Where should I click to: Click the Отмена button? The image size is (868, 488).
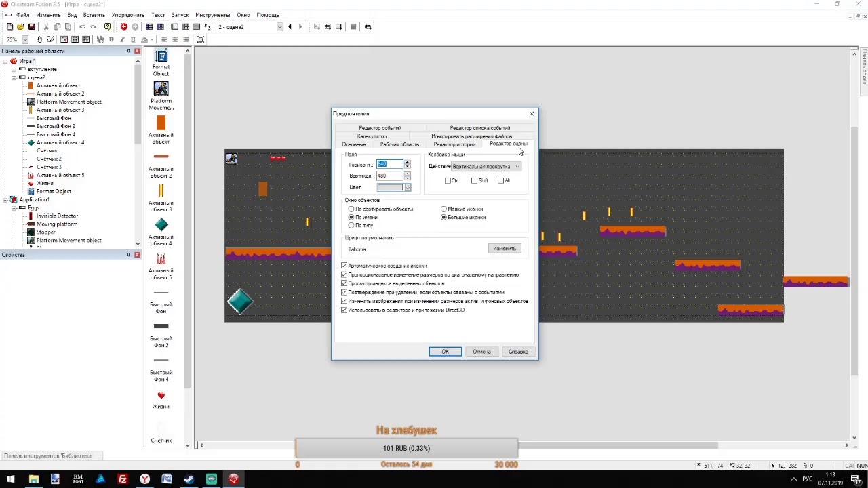point(481,352)
